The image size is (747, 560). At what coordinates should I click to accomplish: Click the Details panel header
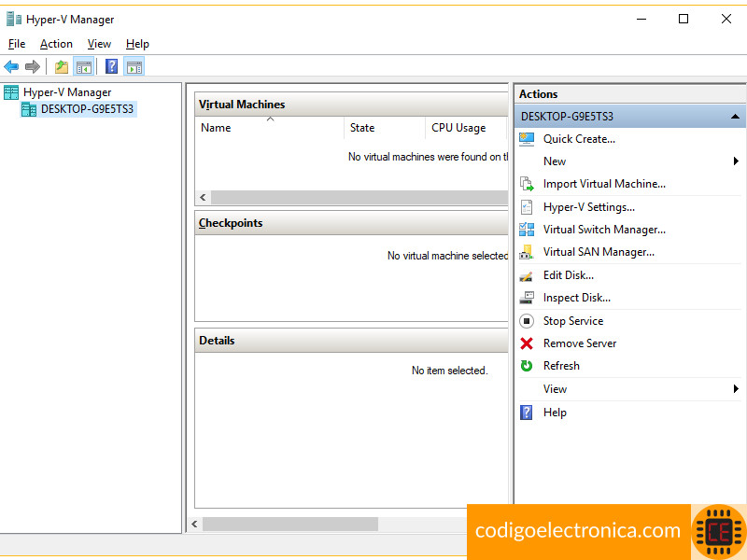pos(351,341)
